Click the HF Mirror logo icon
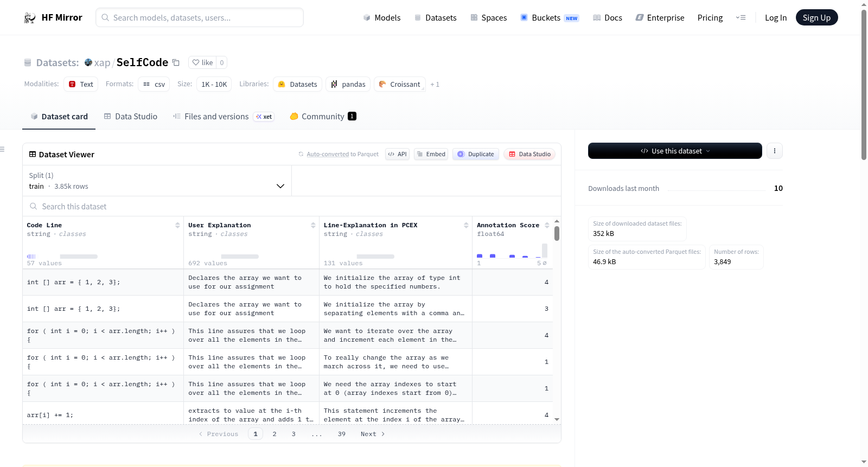 pos(30,18)
